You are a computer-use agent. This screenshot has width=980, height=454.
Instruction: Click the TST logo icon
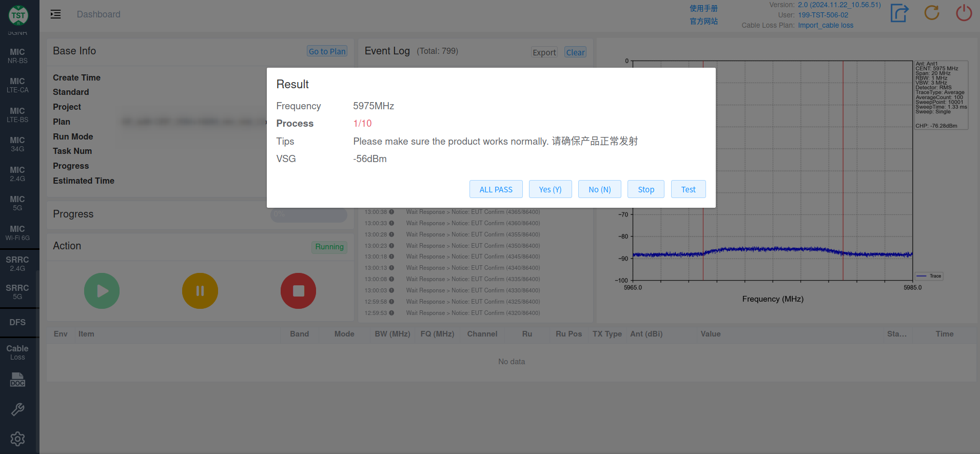pyautogui.click(x=18, y=15)
